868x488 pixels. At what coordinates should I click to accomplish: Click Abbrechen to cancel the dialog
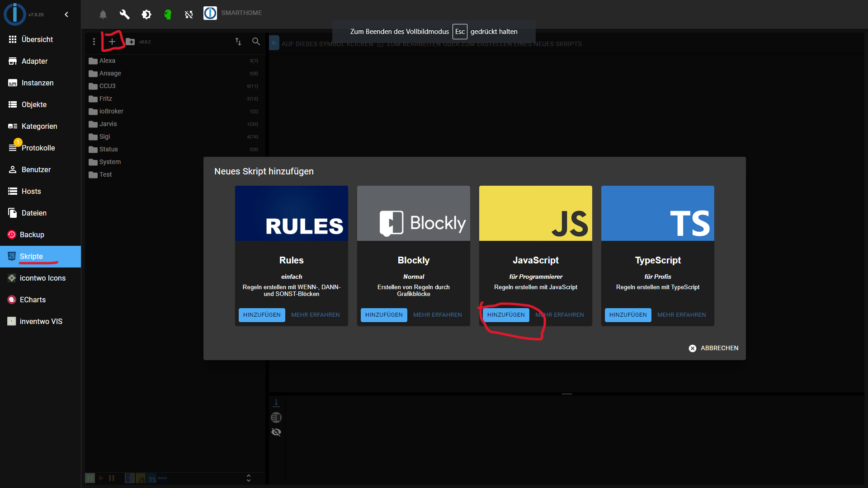click(713, 348)
